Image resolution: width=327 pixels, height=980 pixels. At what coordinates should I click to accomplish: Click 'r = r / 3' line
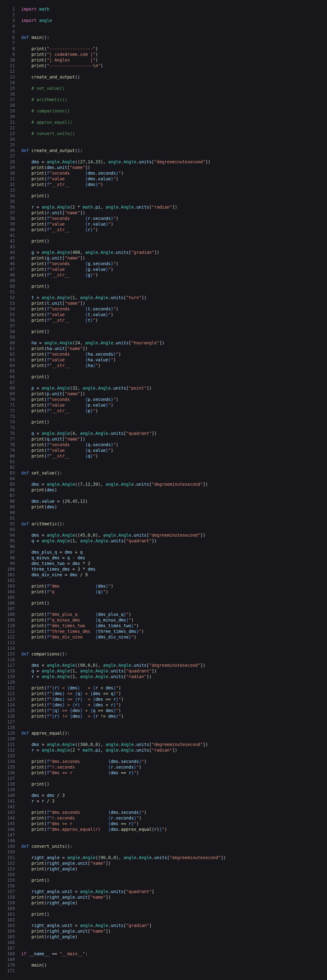pyautogui.click(x=43, y=801)
